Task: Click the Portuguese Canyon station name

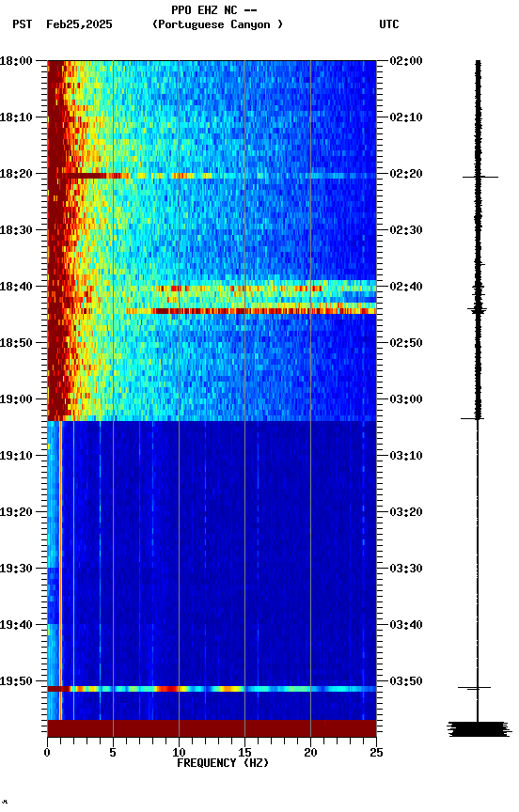Action: (217, 24)
